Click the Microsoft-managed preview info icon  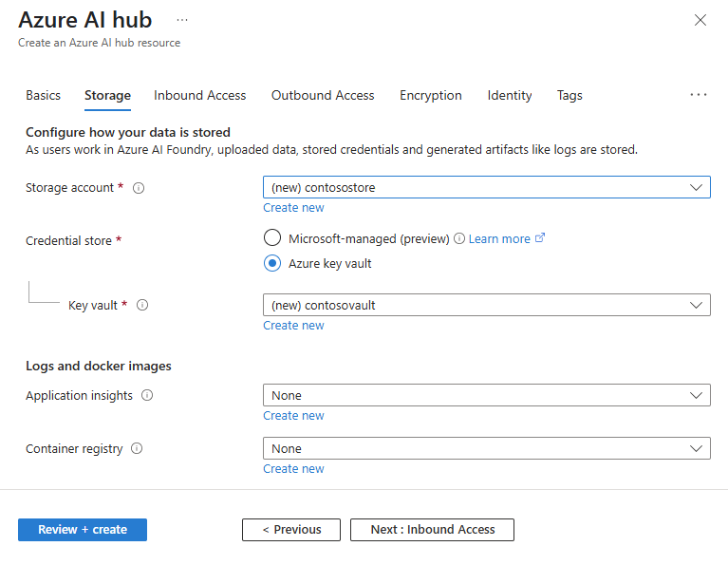click(x=458, y=238)
